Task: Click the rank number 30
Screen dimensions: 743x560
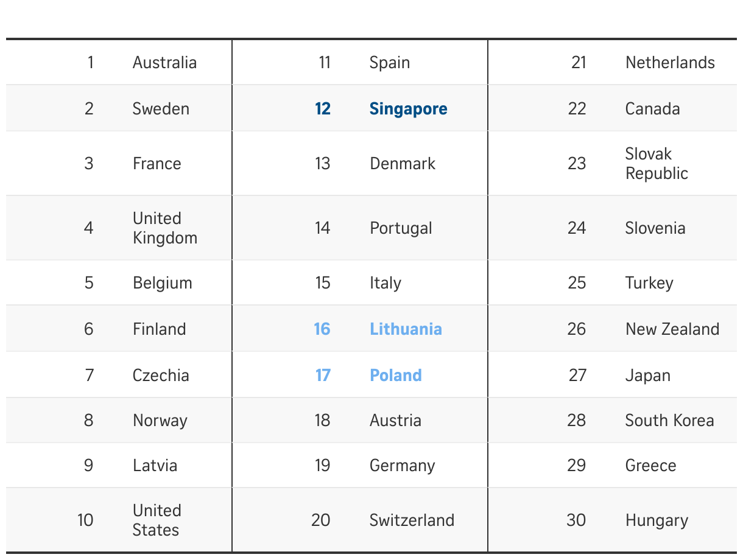Action: (x=576, y=520)
